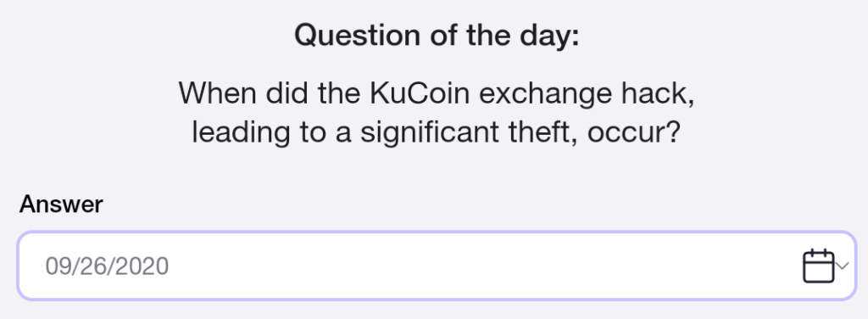This screenshot has height=319, width=868.
Task: Select the month 09 in the date
Action: coord(57,266)
